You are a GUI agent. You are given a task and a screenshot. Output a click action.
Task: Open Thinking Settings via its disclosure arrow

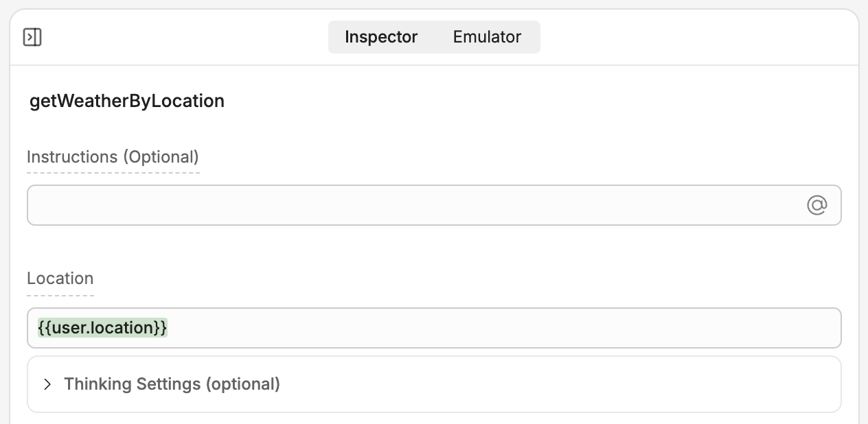(x=47, y=384)
